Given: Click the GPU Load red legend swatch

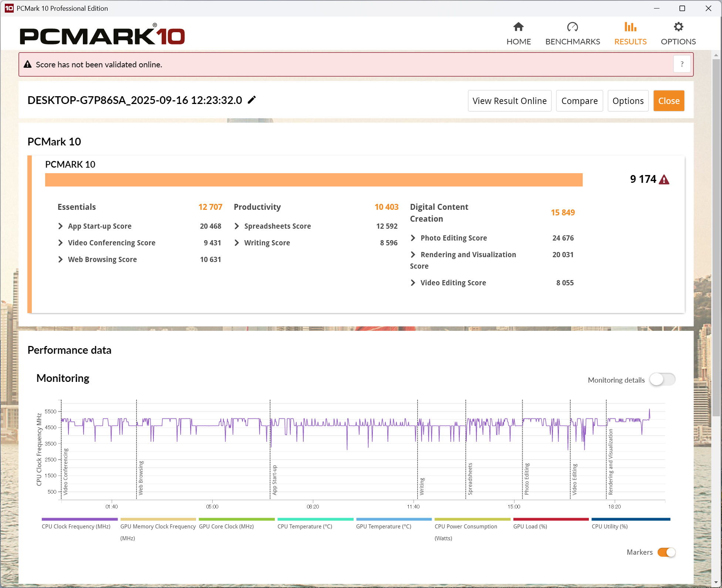Looking at the screenshot, I should [x=551, y=520].
